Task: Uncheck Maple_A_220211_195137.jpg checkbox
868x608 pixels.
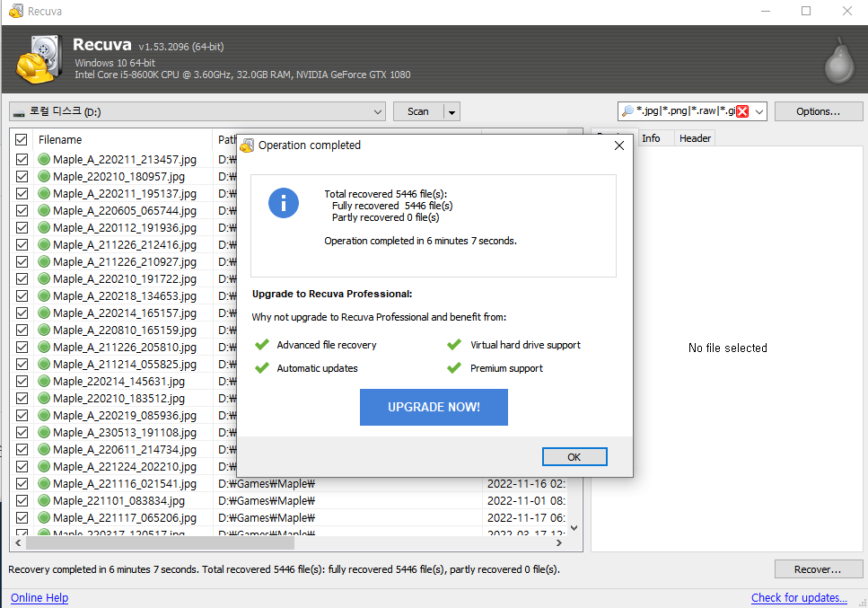Action: (x=22, y=194)
